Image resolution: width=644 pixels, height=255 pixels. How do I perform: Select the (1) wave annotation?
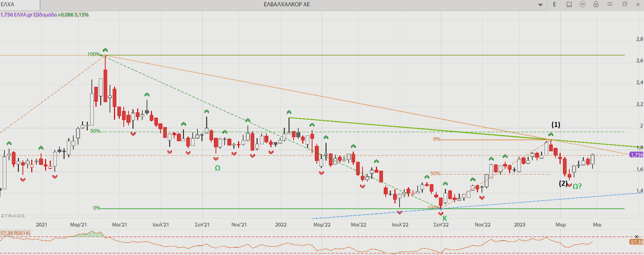tap(556, 125)
